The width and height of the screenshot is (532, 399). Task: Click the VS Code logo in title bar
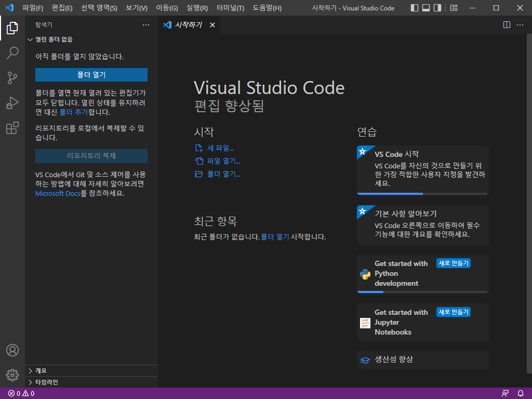9,7
